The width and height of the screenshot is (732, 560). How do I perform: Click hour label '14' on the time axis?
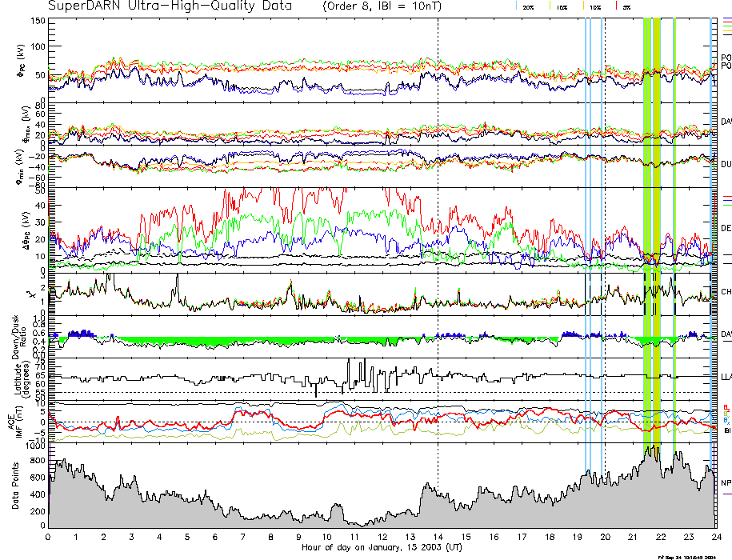[438, 537]
